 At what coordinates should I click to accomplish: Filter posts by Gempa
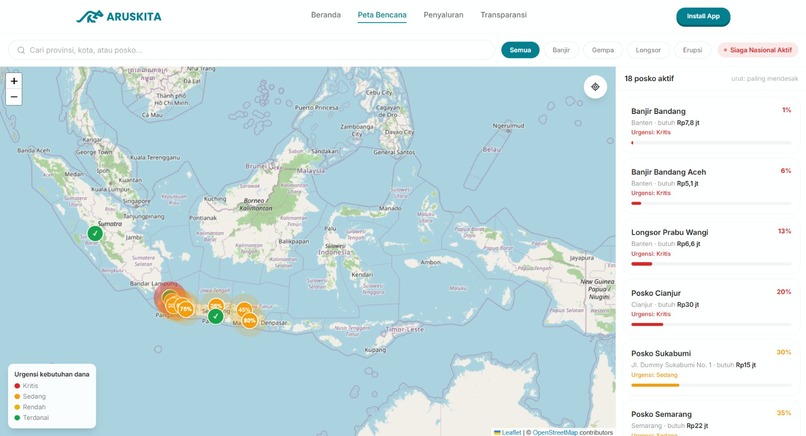602,50
